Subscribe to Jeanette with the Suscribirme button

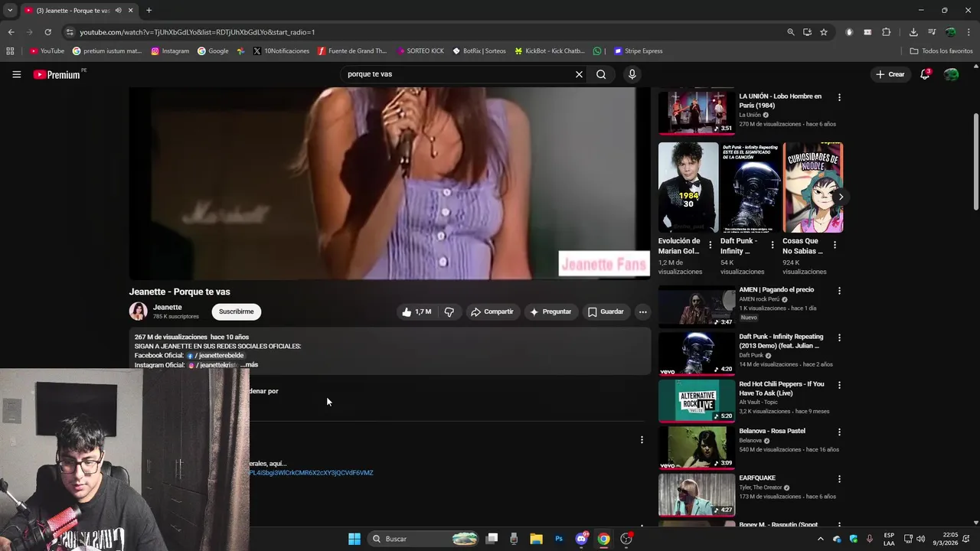point(236,311)
